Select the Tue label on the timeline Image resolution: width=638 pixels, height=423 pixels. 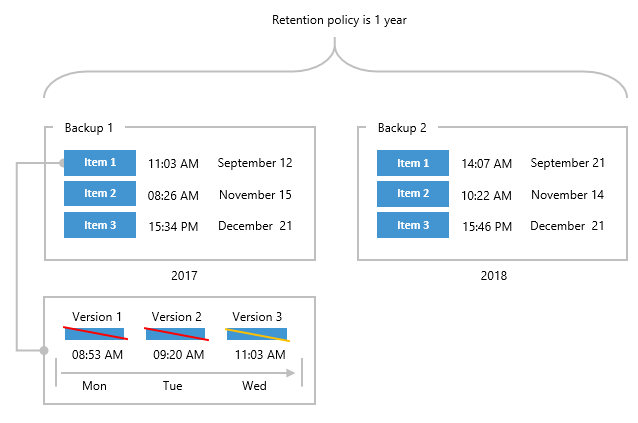tap(176, 386)
